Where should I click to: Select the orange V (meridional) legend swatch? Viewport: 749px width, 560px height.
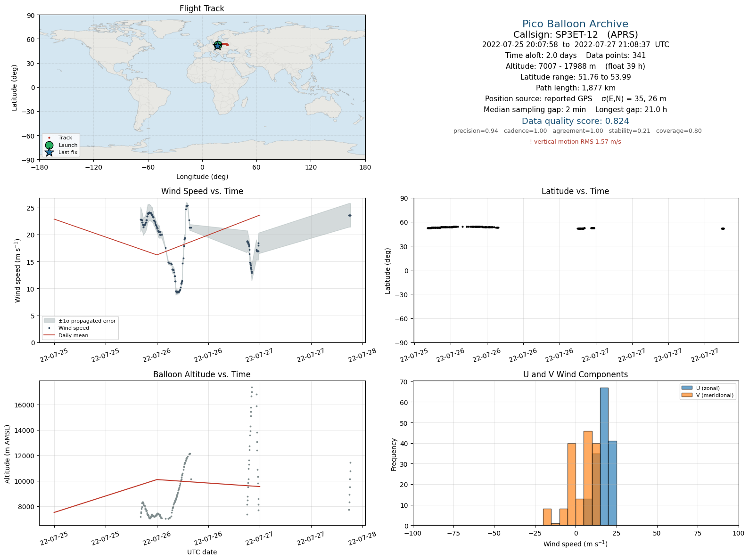click(x=686, y=395)
